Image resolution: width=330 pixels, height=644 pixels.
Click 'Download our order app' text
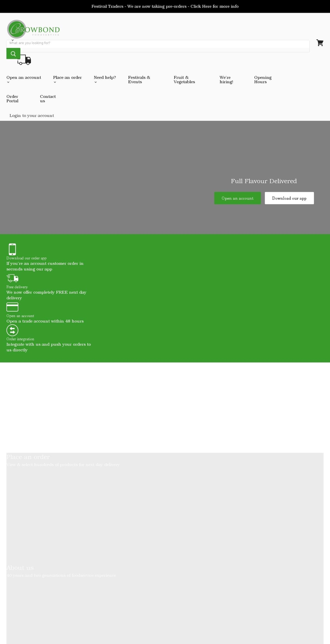pyautogui.click(x=26, y=258)
